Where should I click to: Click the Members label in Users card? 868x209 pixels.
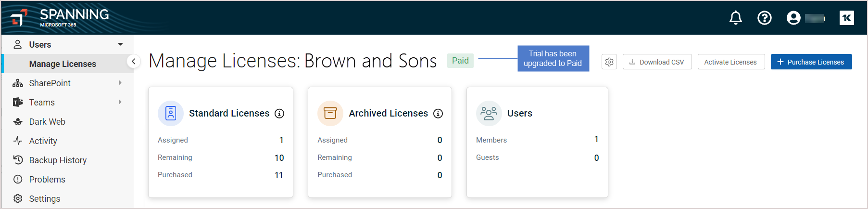[491, 140]
